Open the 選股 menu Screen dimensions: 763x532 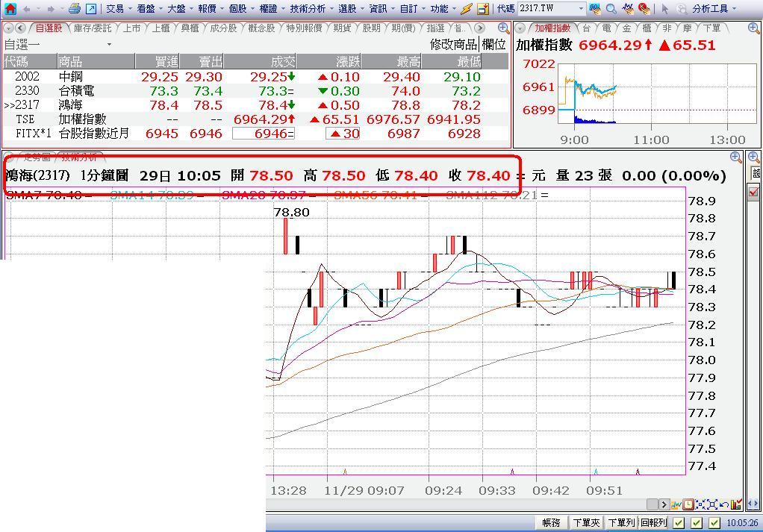pos(347,9)
